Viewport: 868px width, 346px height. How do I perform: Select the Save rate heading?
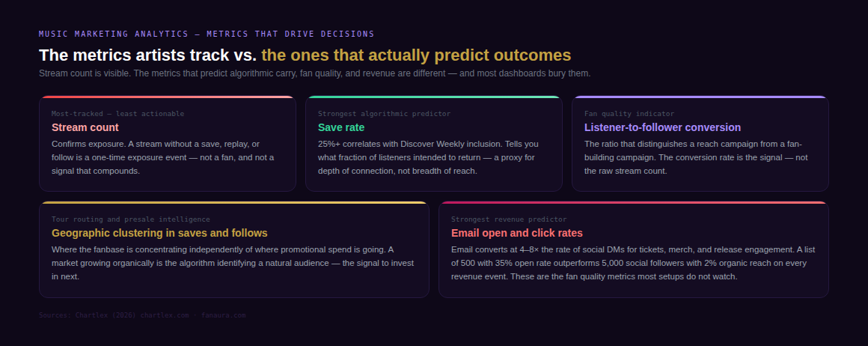pos(341,127)
